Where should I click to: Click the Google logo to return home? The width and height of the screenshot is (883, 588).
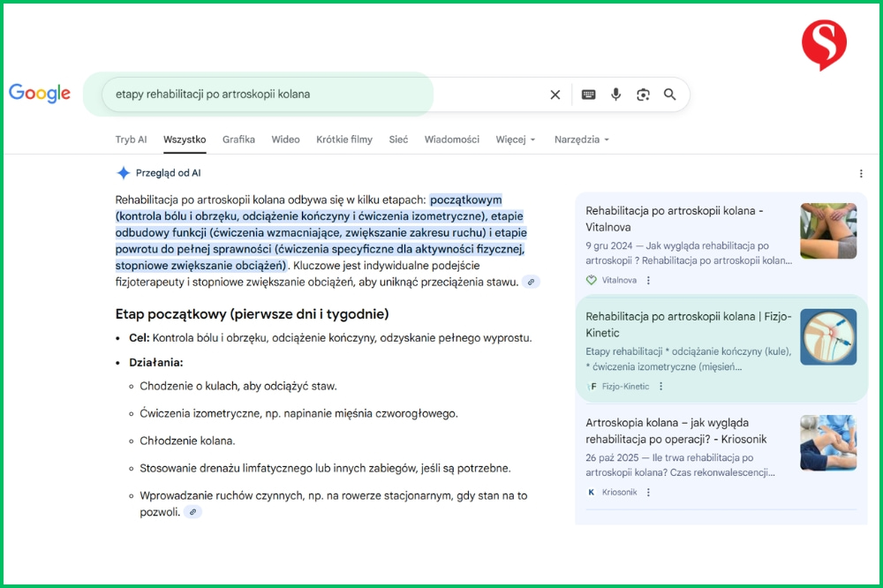(39, 93)
